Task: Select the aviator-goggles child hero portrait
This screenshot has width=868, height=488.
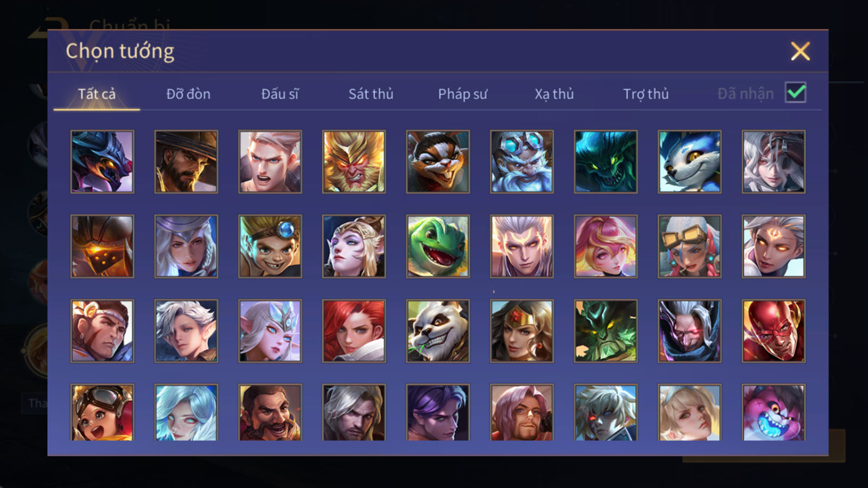Action: coord(102,412)
